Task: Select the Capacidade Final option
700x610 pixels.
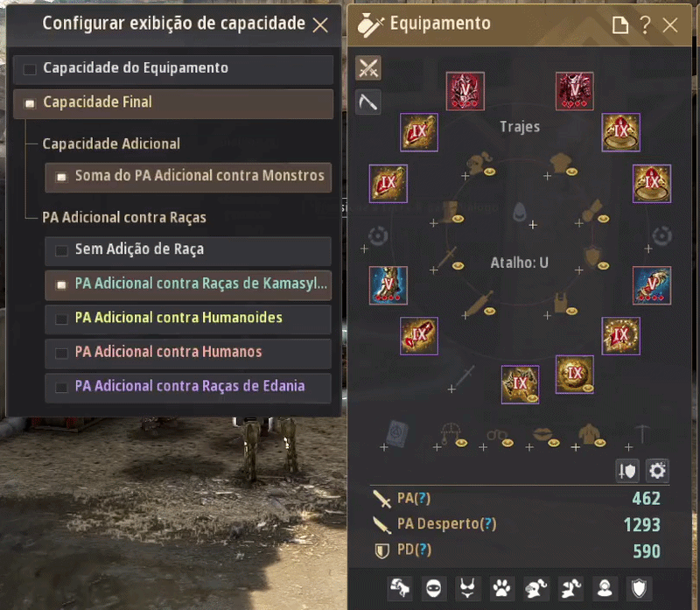Action: (173, 103)
